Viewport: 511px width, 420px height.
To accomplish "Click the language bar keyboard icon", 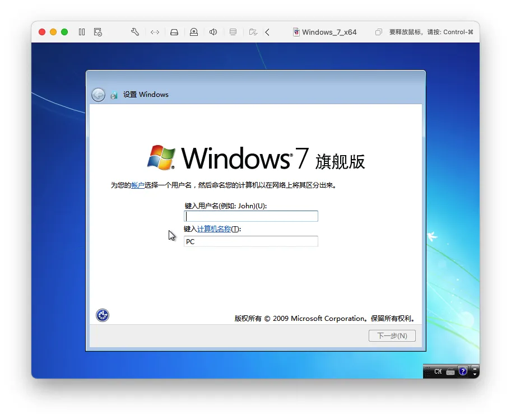I will tap(450, 372).
